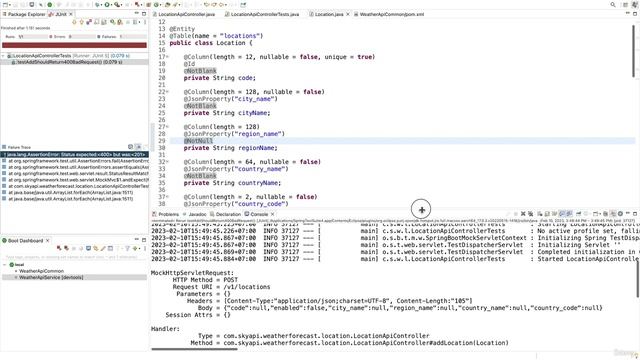Click the Boot Dashboard debug restart icon

point(66,248)
